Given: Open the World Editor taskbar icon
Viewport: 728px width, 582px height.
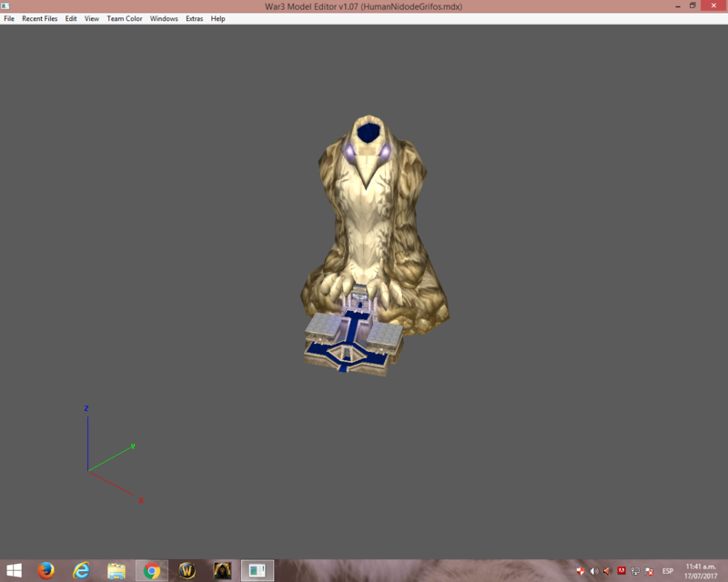Looking at the screenshot, I should tap(187, 570).
